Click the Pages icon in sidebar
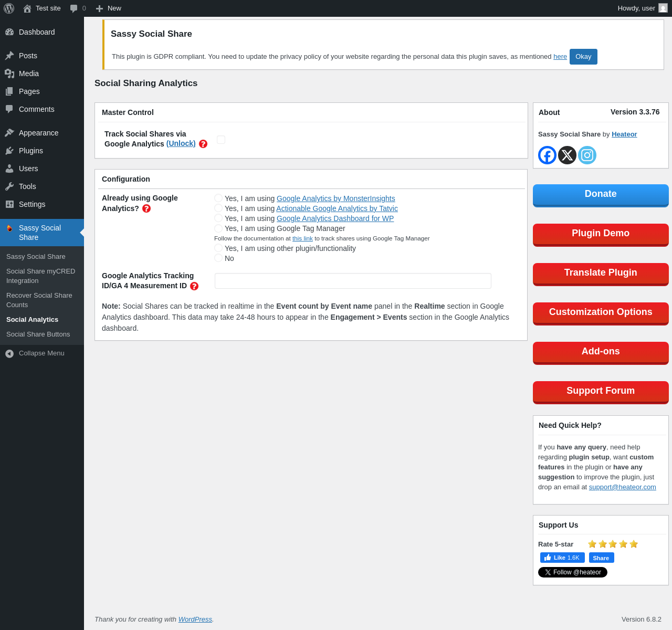 click(9, 91)
